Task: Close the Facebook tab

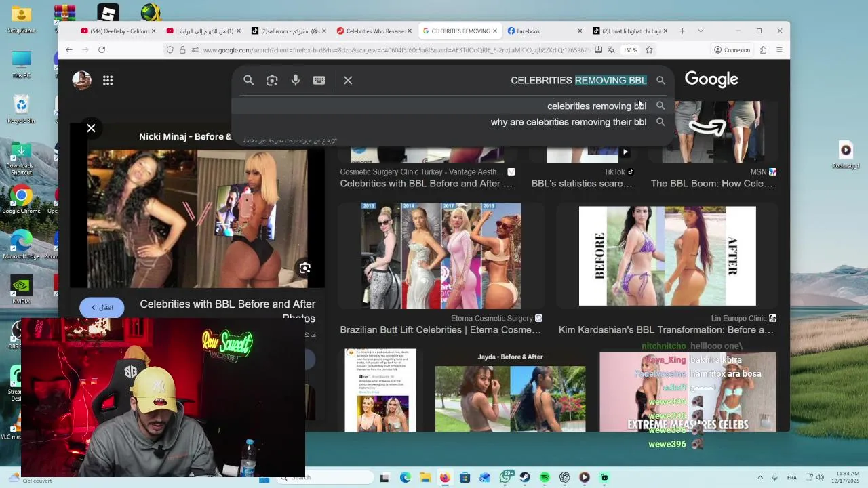Action: tap(580, 30)
